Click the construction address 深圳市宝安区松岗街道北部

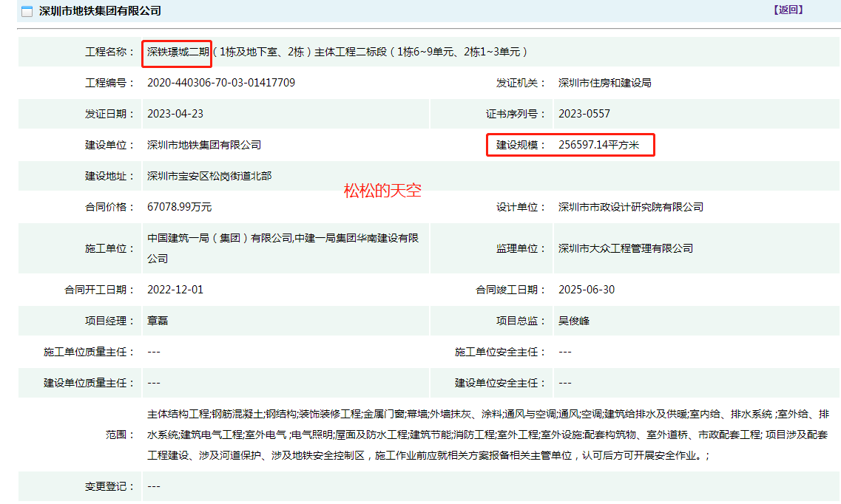coord(209,176)
